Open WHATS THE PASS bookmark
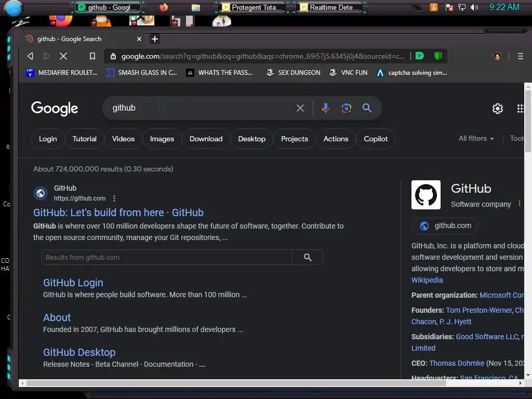This screenshot has width=532, height=399. [x=220, y=73]
